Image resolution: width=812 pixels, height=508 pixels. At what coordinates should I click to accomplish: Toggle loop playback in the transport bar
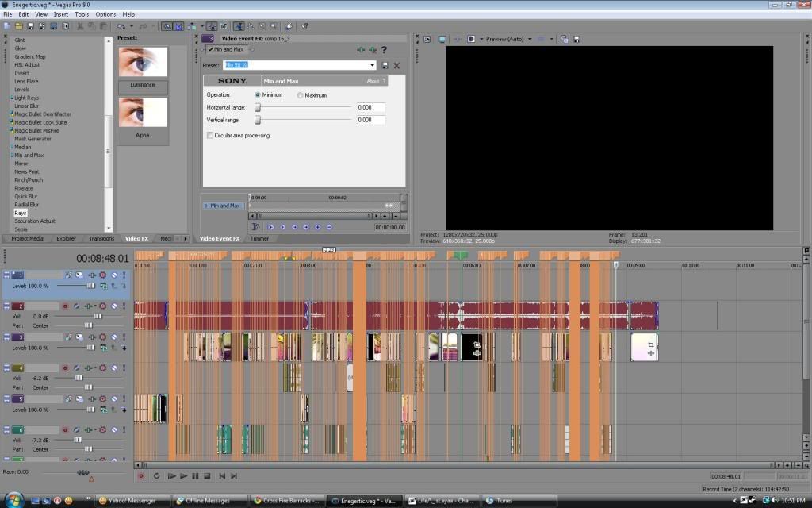click(156, 476)
